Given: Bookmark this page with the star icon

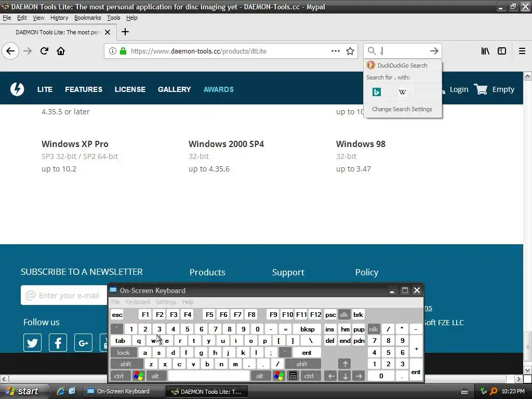Looking at the screenshot, I should [x=350, y=51].
